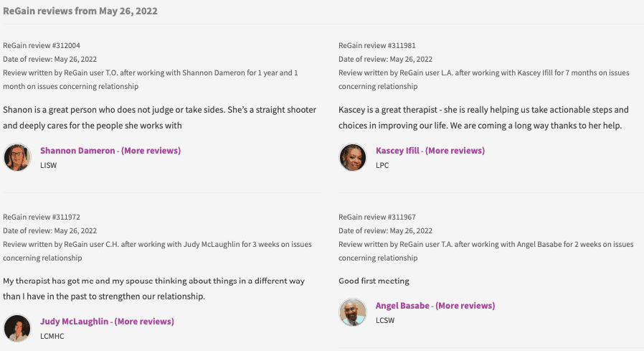Click Shannon Dameron's profile photo
The image size is (644, 351).
(x=17, y=157)
